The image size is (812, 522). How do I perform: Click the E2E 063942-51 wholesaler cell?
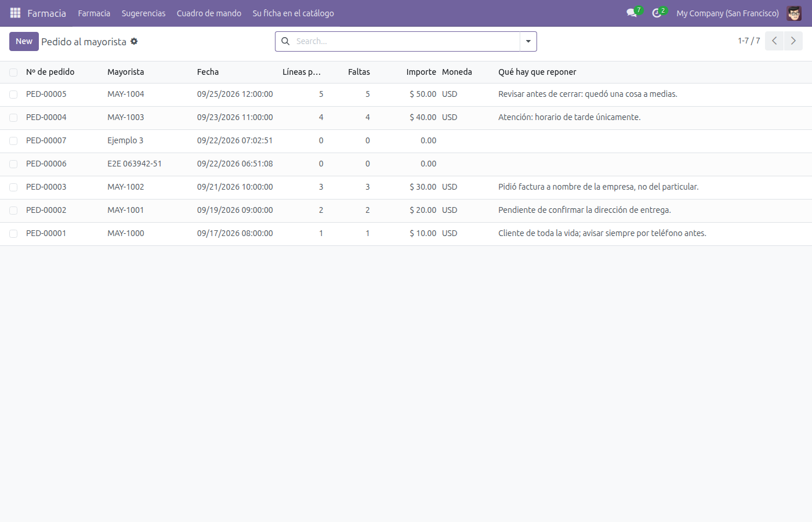coord(135,164)
